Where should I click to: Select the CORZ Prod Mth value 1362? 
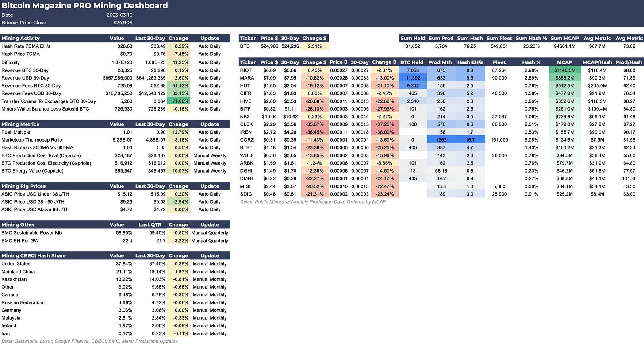coord(441,140)
